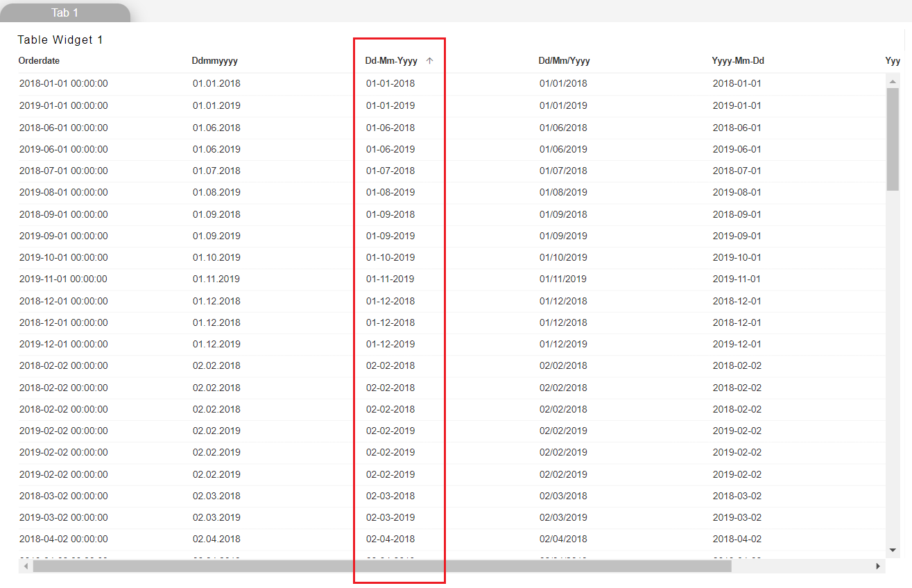Click cell 01-11-2019

[390, 279]
